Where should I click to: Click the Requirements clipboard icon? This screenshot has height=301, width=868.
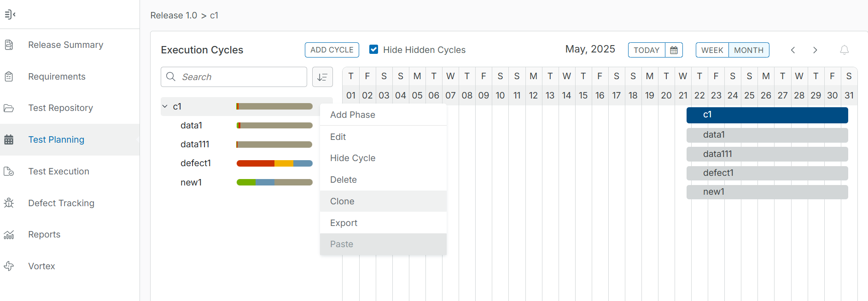click(x=9, y=76)
